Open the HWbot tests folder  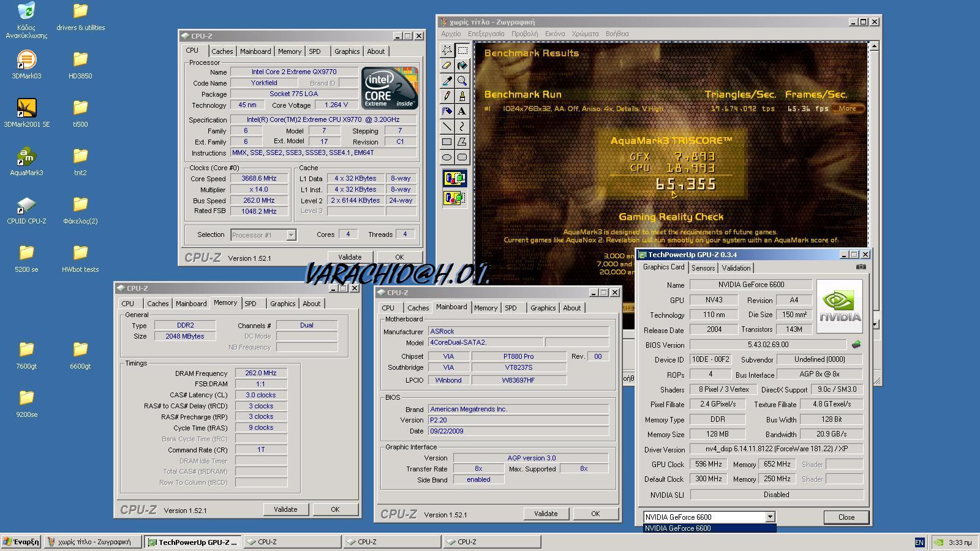click(80, 258)
